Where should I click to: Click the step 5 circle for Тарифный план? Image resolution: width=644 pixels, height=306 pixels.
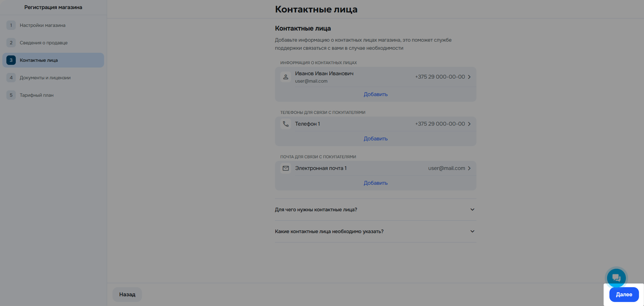(x=11, y=95)
